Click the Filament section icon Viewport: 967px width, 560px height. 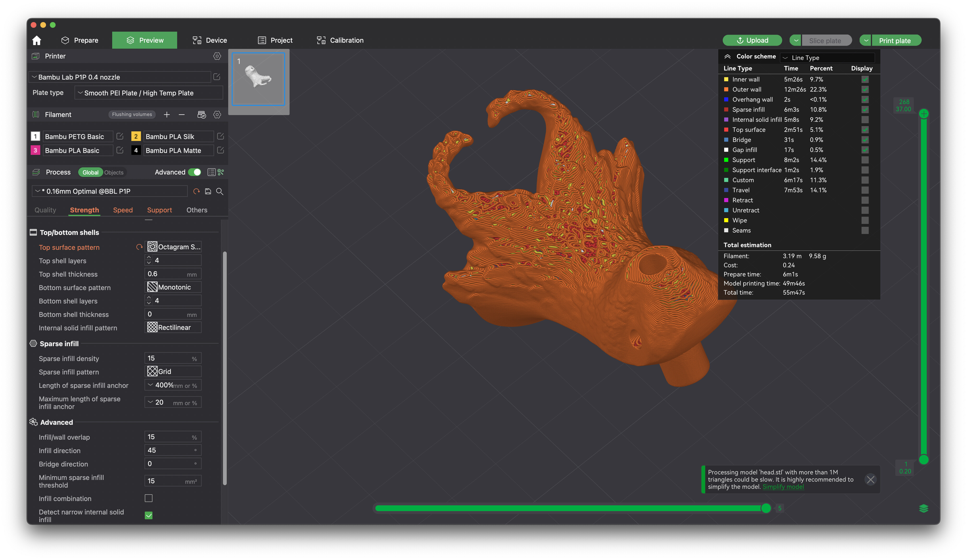(36, 114)
